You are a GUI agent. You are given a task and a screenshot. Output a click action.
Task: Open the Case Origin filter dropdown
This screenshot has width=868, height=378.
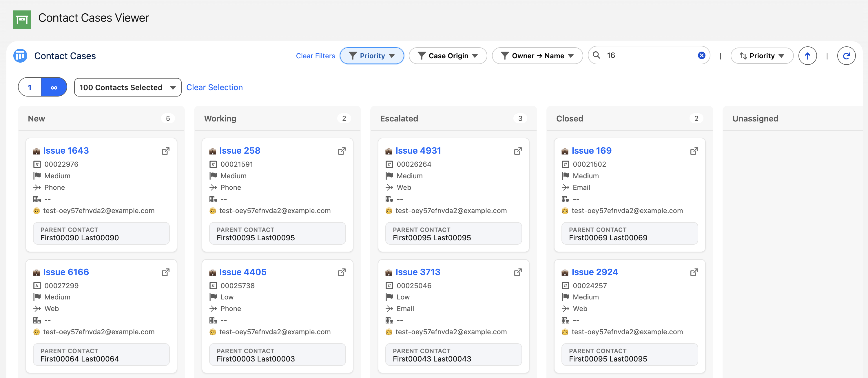[448, 56]
